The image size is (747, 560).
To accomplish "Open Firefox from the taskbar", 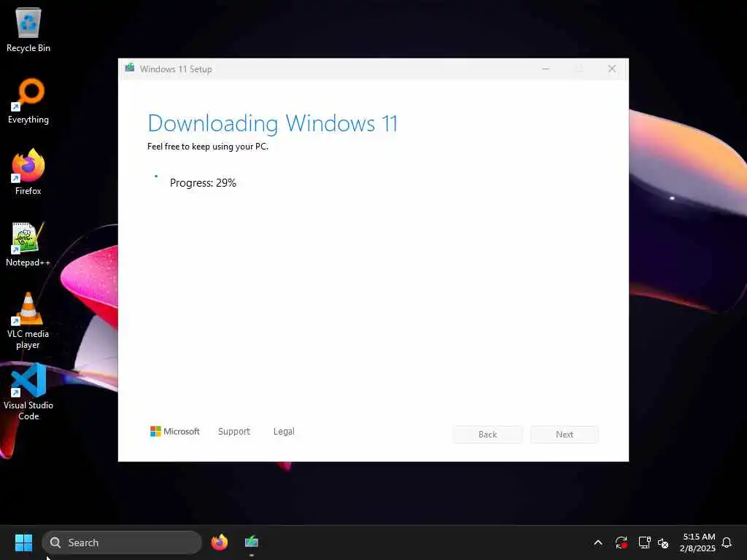I will [x=219, y=542].
